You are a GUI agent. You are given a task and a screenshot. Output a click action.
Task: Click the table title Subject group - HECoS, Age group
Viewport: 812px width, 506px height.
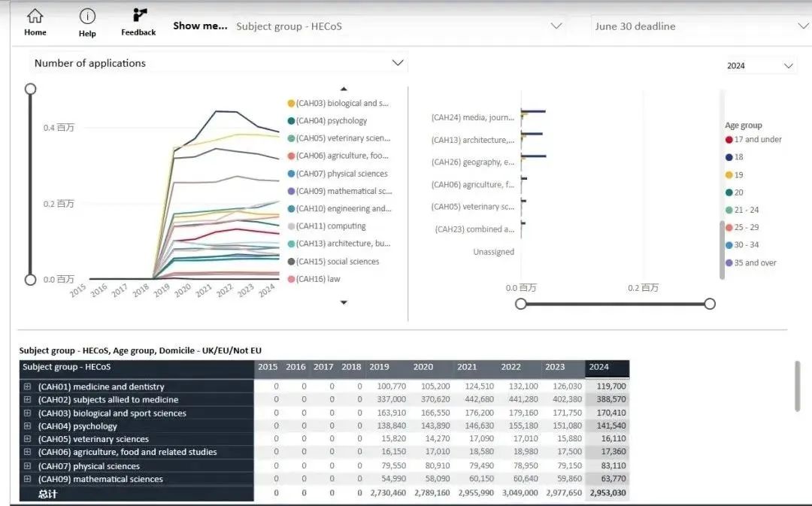click(141, 350)
